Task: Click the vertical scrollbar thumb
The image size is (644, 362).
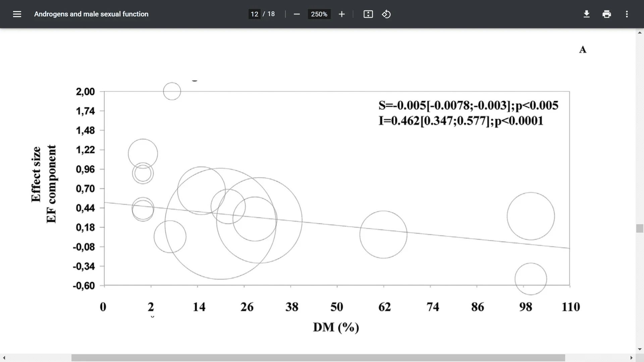Action: tap(640, 228)
